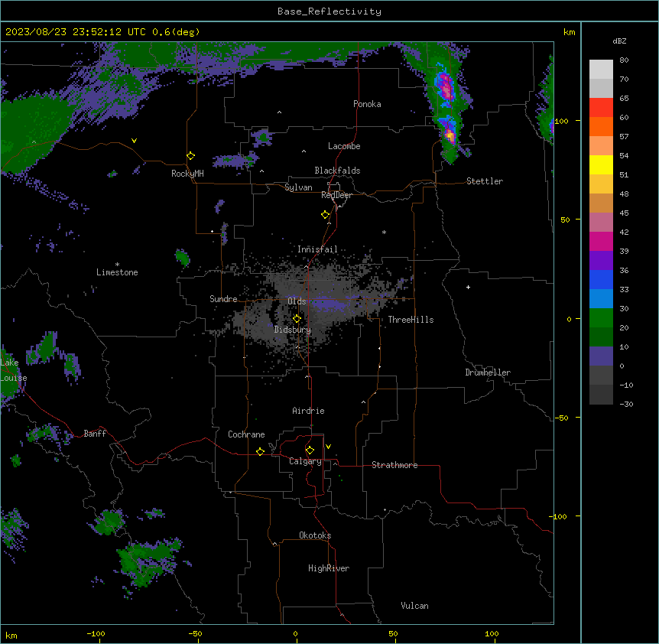Click the 65 dBZ red legend swatch

tap(601, 107)
